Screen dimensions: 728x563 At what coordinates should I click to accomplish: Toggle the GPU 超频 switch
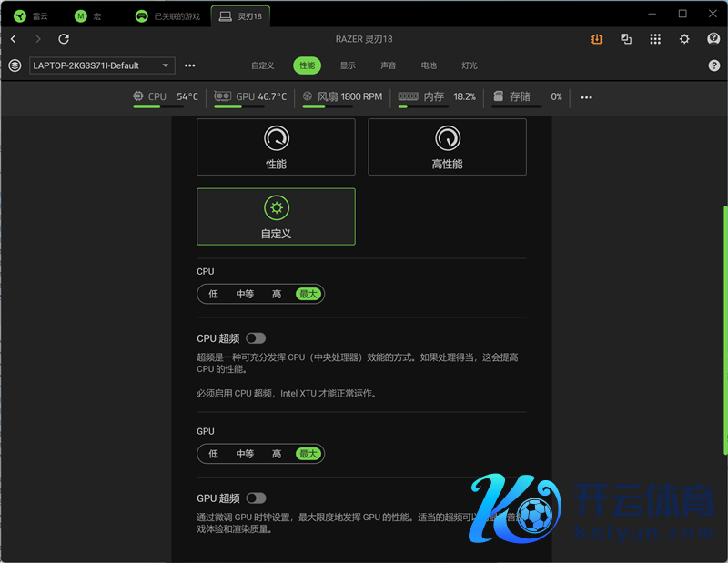(257, 498)
